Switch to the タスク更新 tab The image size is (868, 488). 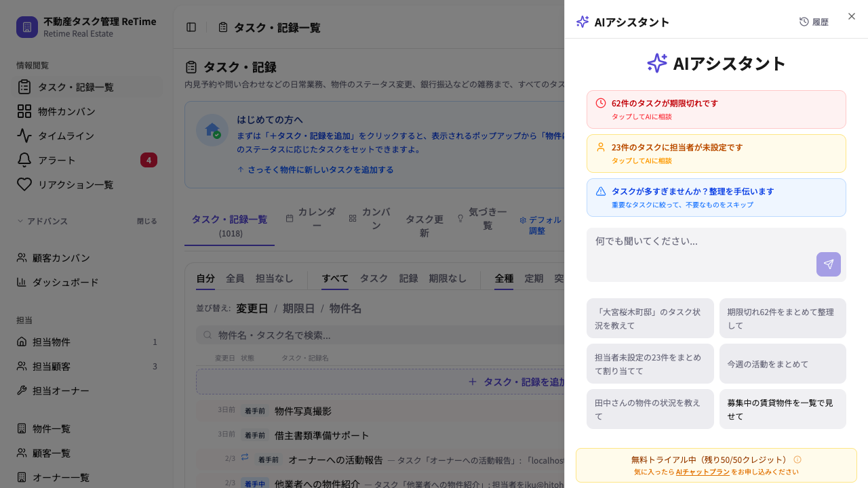coord(424,226)
